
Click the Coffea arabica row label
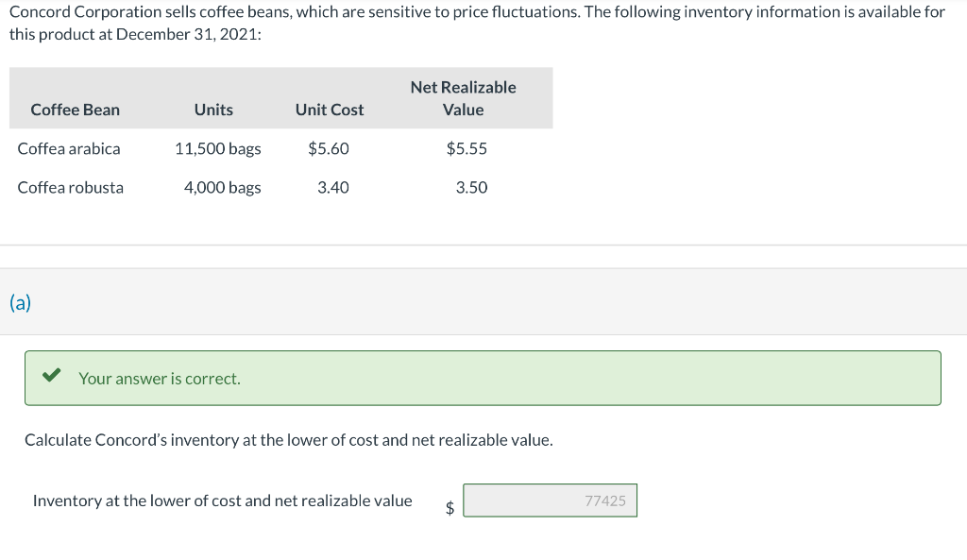(x=69, y=148)
